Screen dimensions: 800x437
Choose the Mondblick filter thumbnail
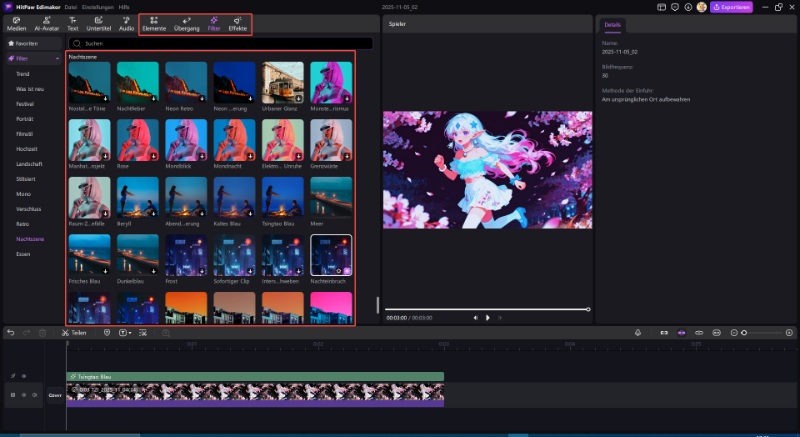click(186, 140)
